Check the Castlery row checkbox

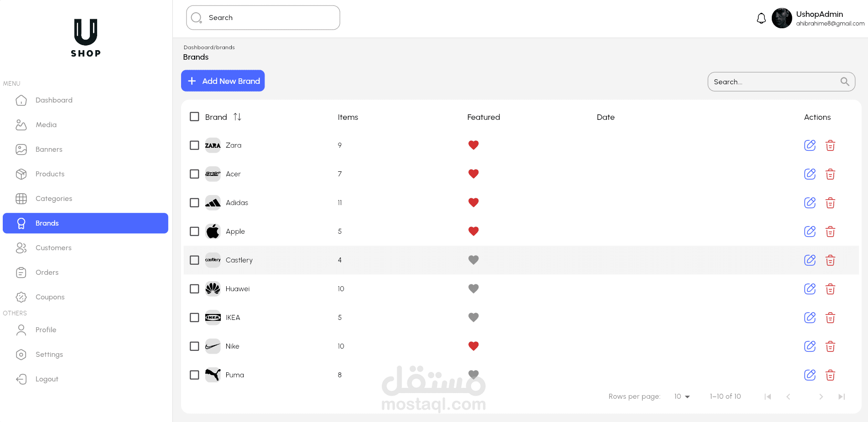194,260
